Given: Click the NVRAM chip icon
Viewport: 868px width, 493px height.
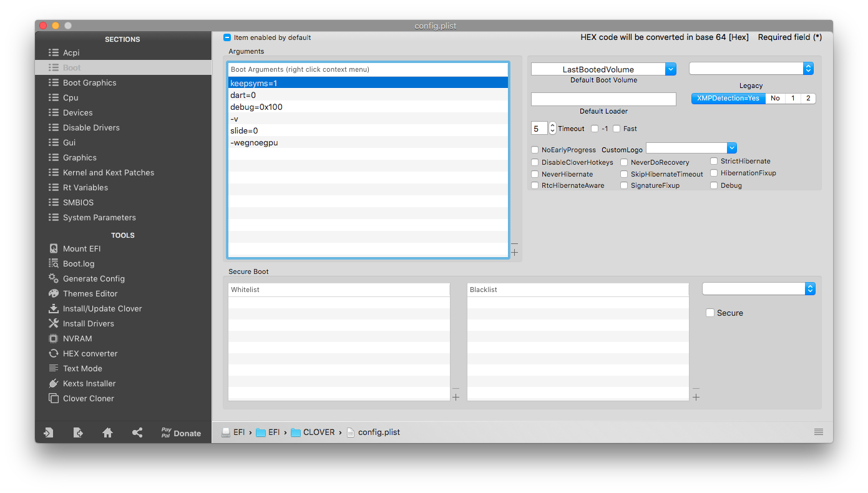Looking at the screenshot, I should point(54,338).
